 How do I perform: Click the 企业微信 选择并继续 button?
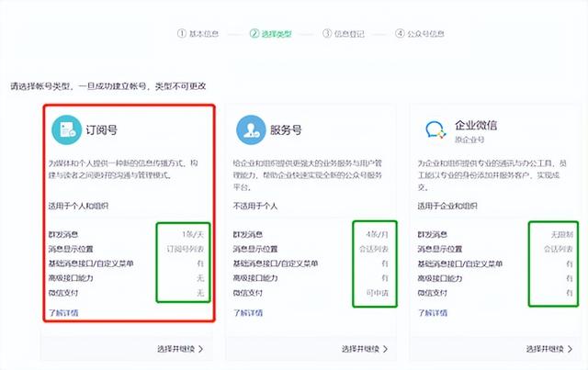(549, 349)
